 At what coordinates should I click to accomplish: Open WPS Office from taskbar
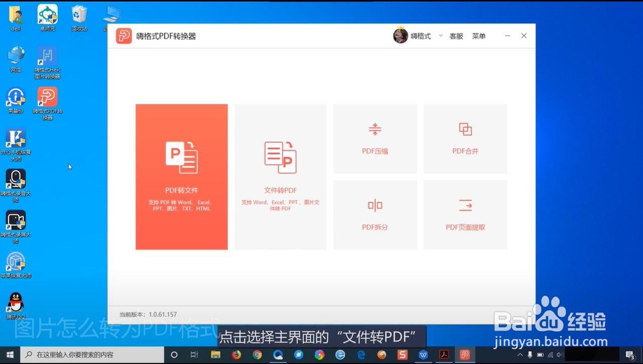click(423, 354)
